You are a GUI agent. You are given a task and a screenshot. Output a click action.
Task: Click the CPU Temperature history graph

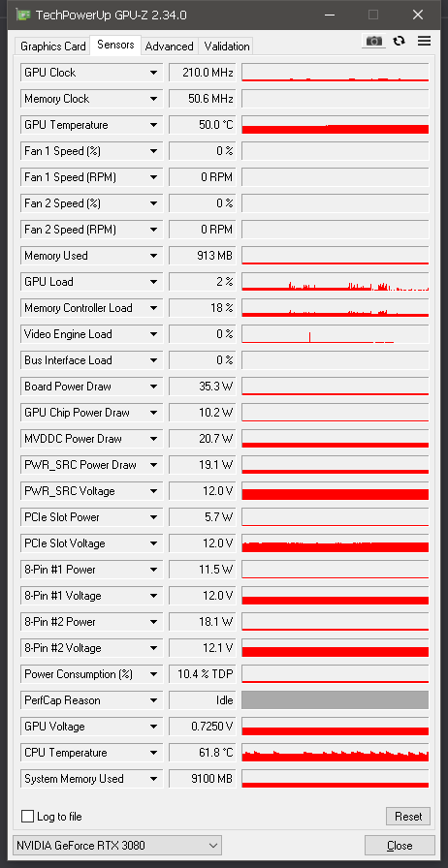pos(336,753)
